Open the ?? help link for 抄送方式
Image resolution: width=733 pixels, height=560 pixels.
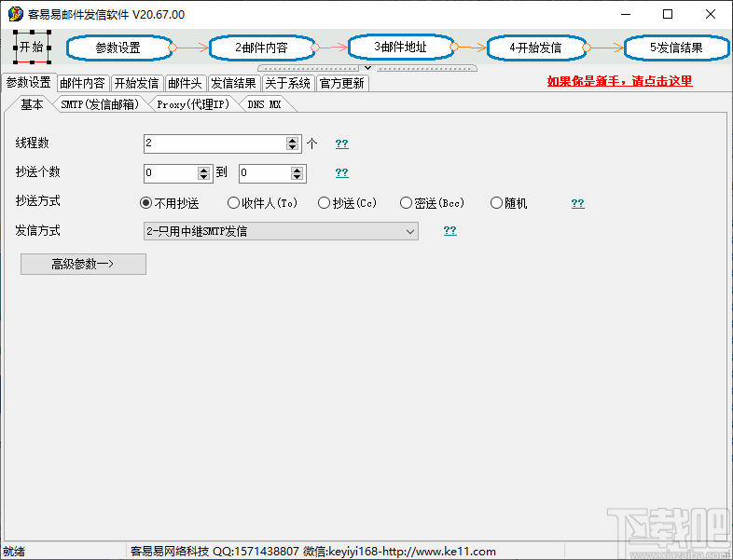tap(578, 203)
